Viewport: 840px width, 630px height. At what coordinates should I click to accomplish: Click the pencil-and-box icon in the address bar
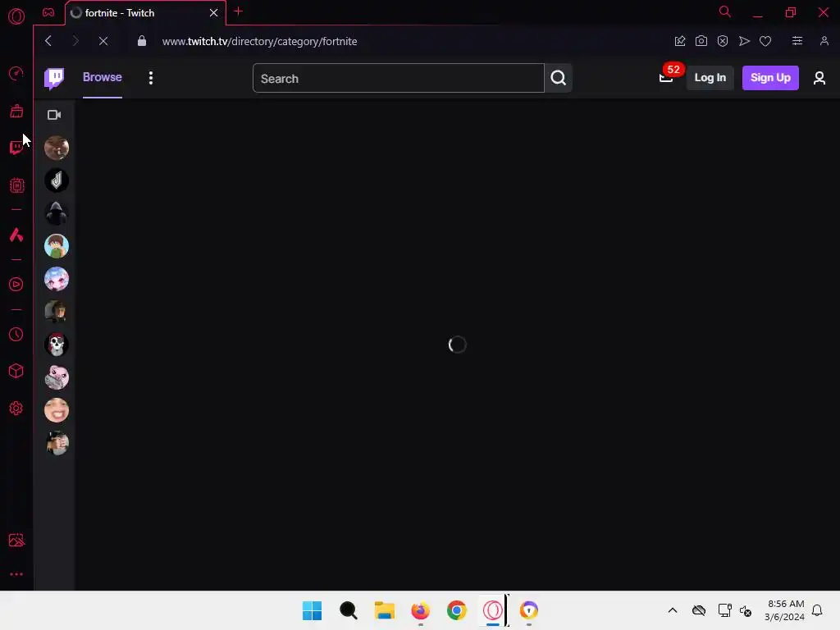point(680,41)
